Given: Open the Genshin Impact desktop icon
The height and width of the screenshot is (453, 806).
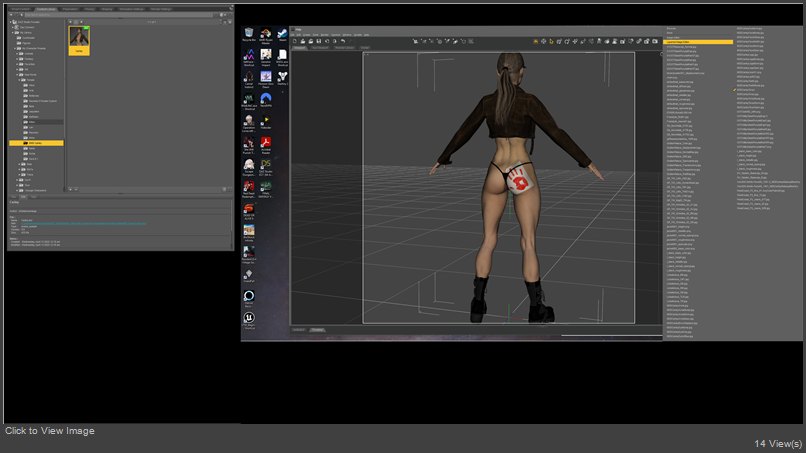Looking at the screenshot, I should pyautogui.click(x=266, y=58).
